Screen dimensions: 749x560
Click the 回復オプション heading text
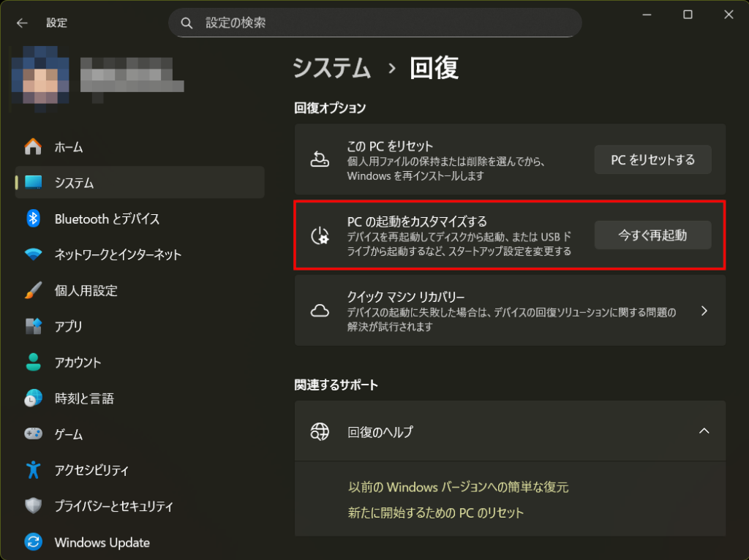point(330,108)
